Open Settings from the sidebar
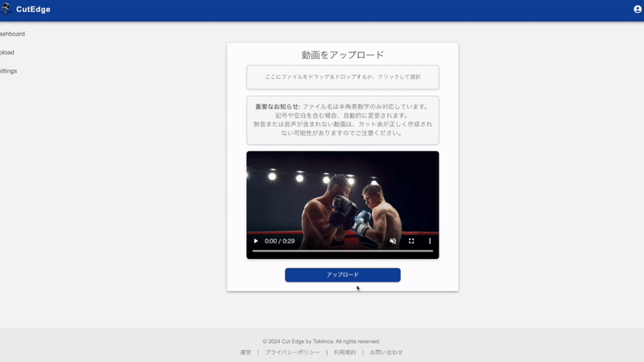 coord(8,71)
